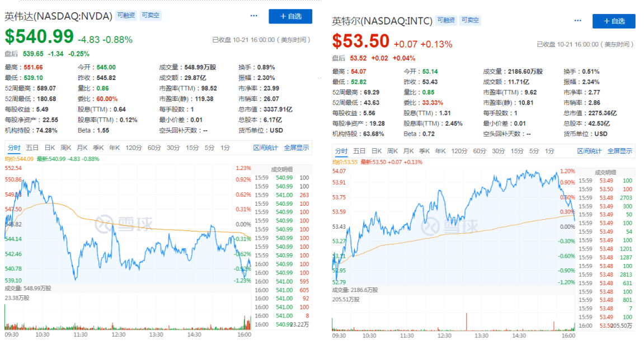Select 日K tab on NVDA chart
644x345 pixels.
[50, 148]
